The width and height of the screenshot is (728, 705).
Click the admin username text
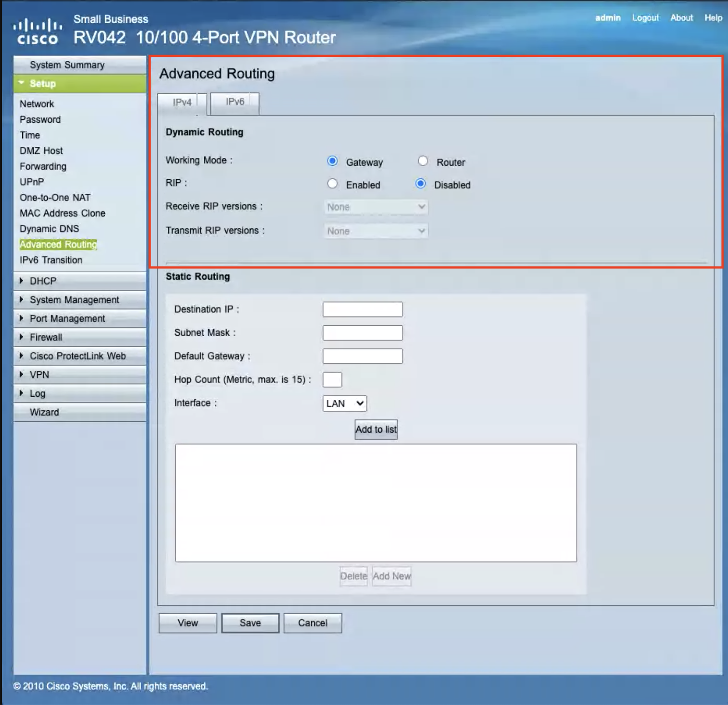608,18
